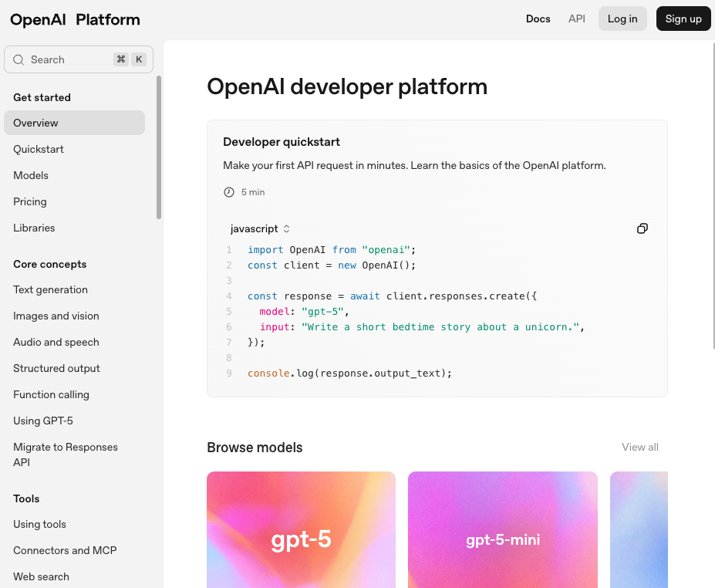Open Connectors and MCP link
The height and width of the screenshot is (588, 715).
coord(65,550)
